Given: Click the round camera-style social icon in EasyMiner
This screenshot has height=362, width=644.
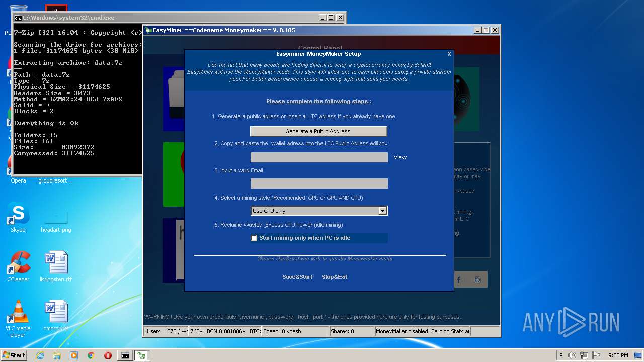Looking at the screenshot, I should click(477, 280).
